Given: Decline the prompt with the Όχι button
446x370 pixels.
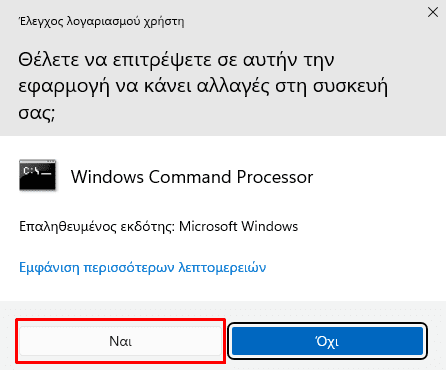Looking at the screenshot, I should [x=327, y=341].
